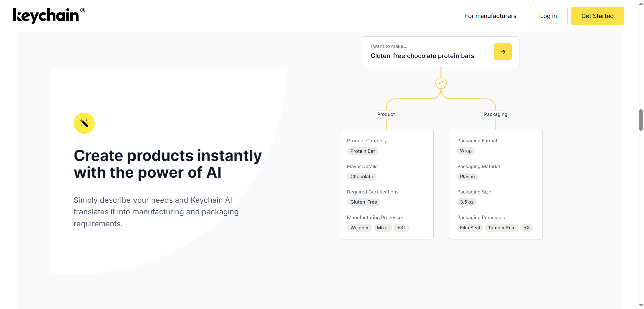The width and height of the screenshot is (644, 309).
Task: Click the Protein Bar category chip
Action: 362,151
